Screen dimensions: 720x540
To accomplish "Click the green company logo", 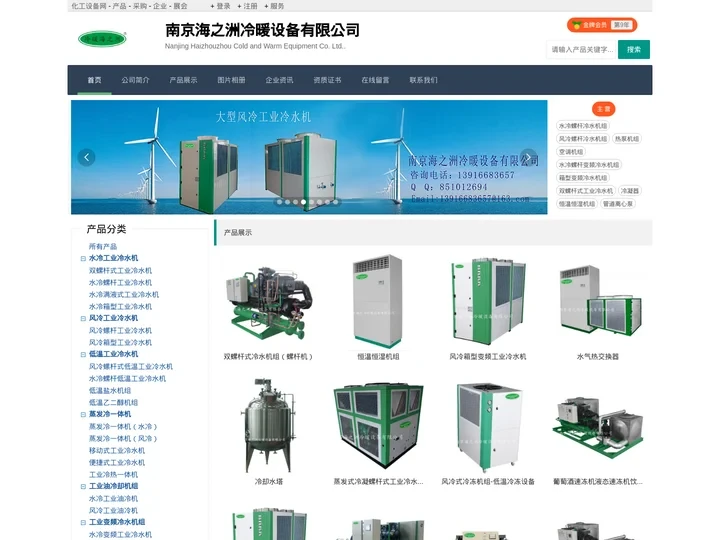I will click(x=102, y=39).
